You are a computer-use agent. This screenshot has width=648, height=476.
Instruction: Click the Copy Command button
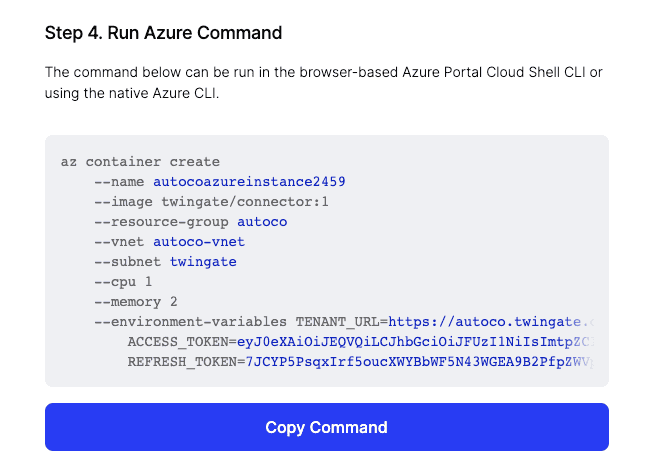(x=326, y=427)
